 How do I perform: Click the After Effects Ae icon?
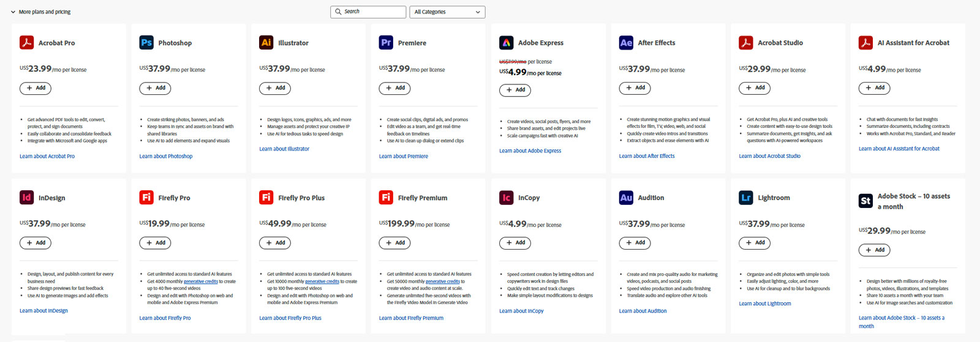pos(626,43)
